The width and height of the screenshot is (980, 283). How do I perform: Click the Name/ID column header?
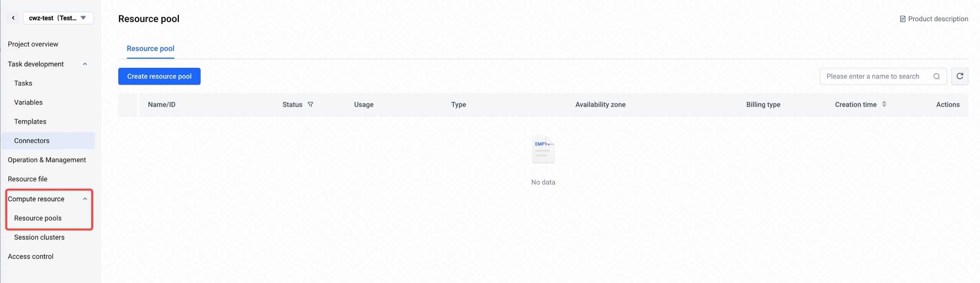[x=162, y=105]
